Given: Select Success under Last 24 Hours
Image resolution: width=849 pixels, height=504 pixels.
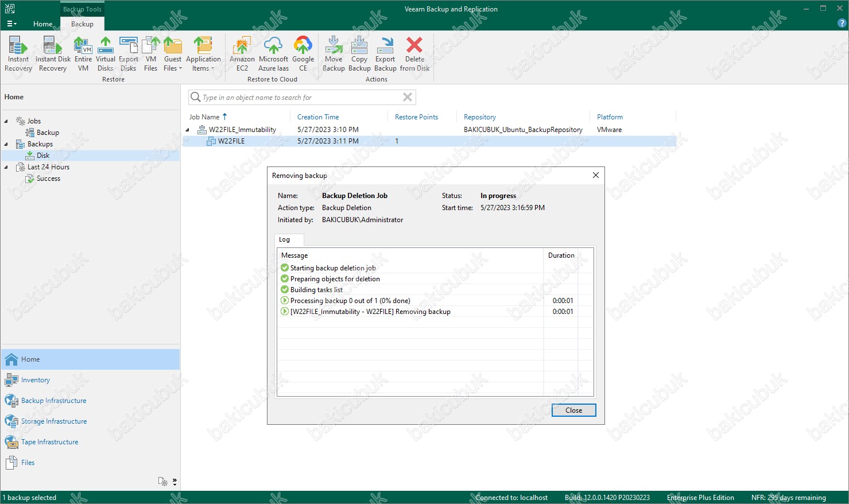Looking at the screenshot, I should (48, 179).
